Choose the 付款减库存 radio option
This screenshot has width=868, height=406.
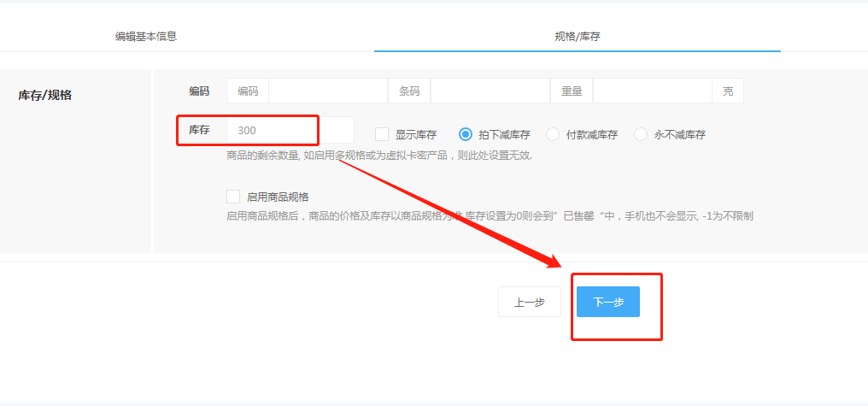click(553, 134)
